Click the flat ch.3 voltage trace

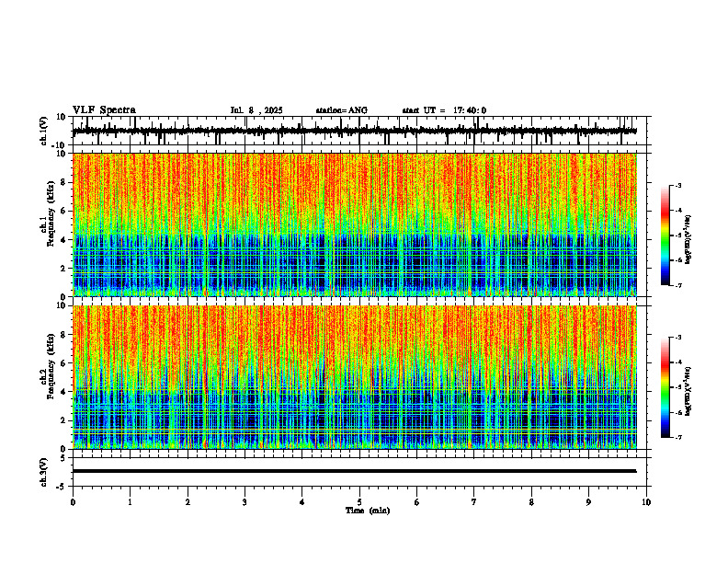tap(355, 471)
